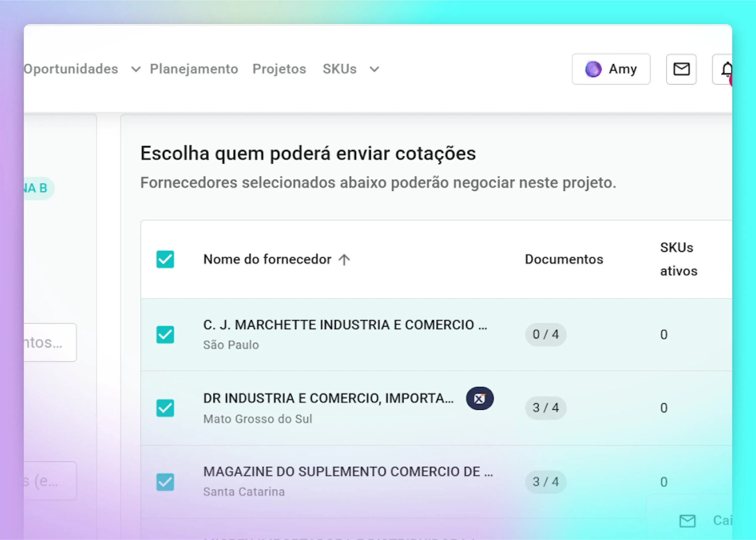Expand the SKUs dropdown chevron
The width and height of the screenshot is (756, 540).
click(x=374, y=70)
